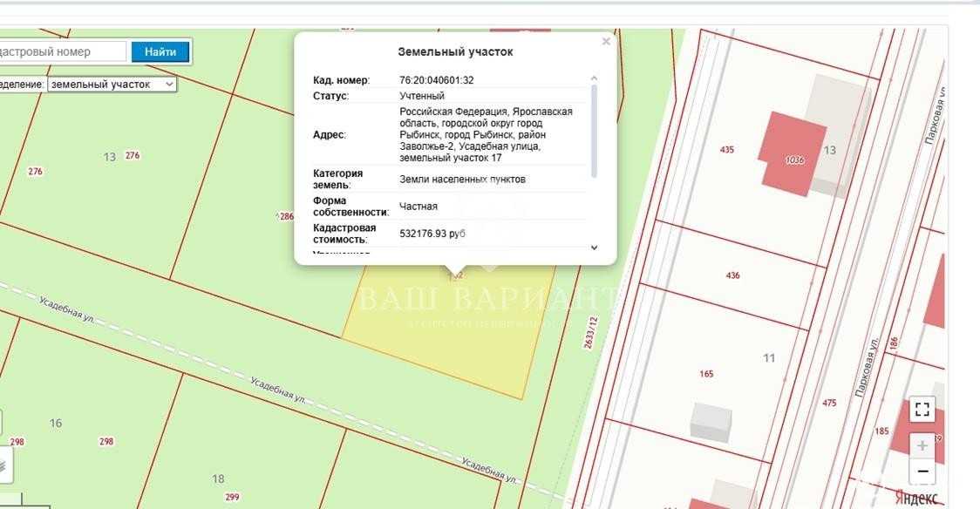Image resolution: width=980 pixels, height=509 pixels.
Task: Close the Земельный участок info popup
Action: click(606, 41)
